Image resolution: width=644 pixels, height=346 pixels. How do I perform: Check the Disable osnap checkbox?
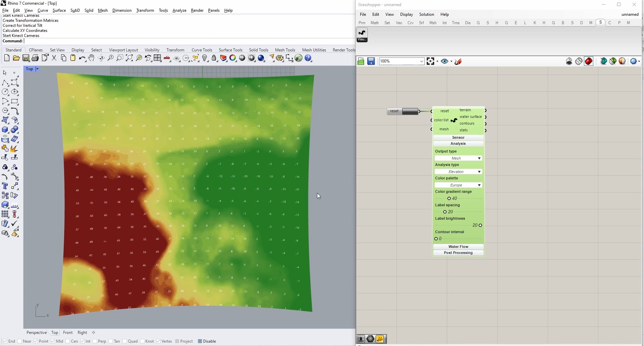point(200,341)
